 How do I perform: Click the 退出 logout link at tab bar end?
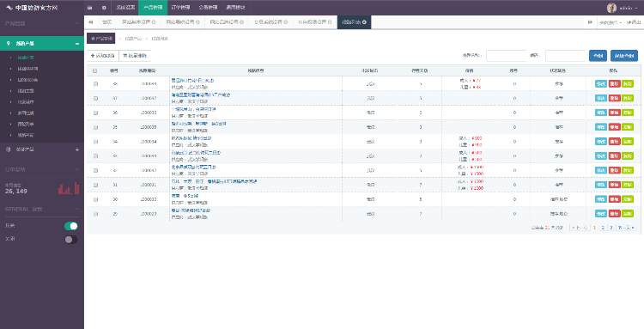coord(634,22)
